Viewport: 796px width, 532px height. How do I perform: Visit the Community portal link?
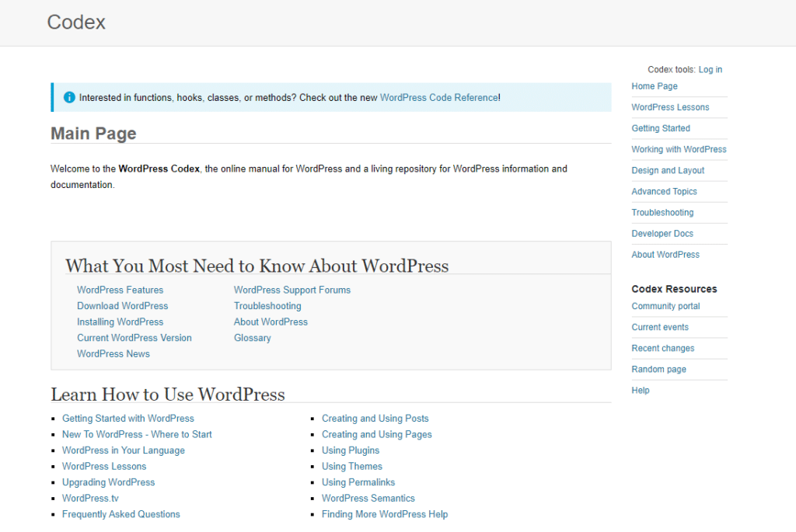pos(665,306)
